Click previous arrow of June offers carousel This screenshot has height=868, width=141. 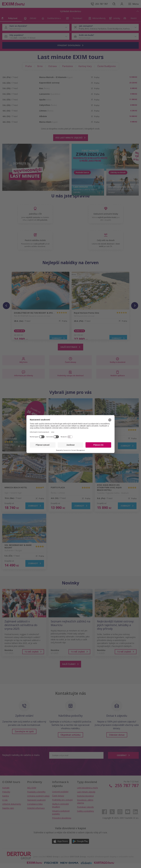click(x=6, y=306)
